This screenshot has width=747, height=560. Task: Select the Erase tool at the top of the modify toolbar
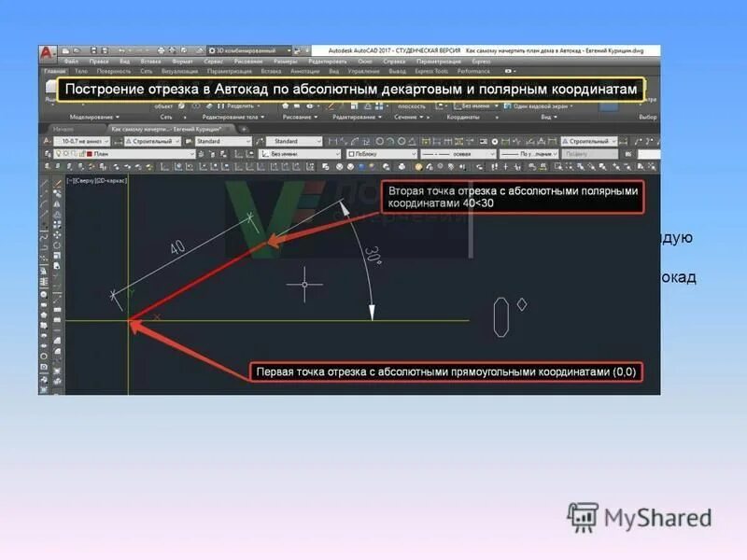click(x=57, y=183)
